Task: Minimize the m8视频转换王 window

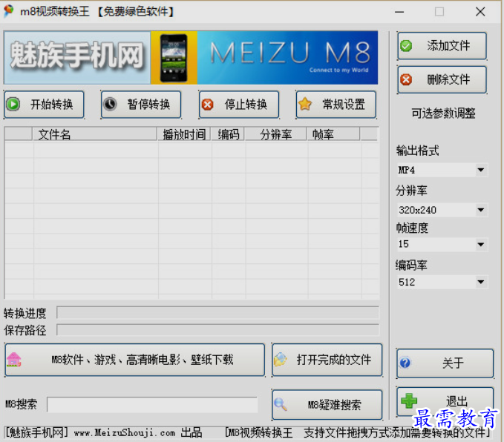Action: point(399,12)
